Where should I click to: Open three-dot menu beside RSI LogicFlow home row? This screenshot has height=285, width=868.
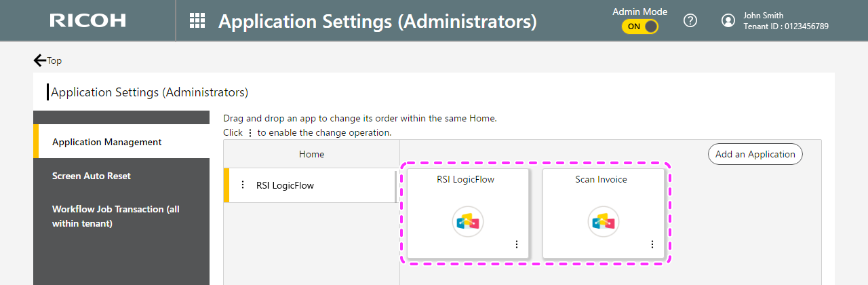point(243,185)
